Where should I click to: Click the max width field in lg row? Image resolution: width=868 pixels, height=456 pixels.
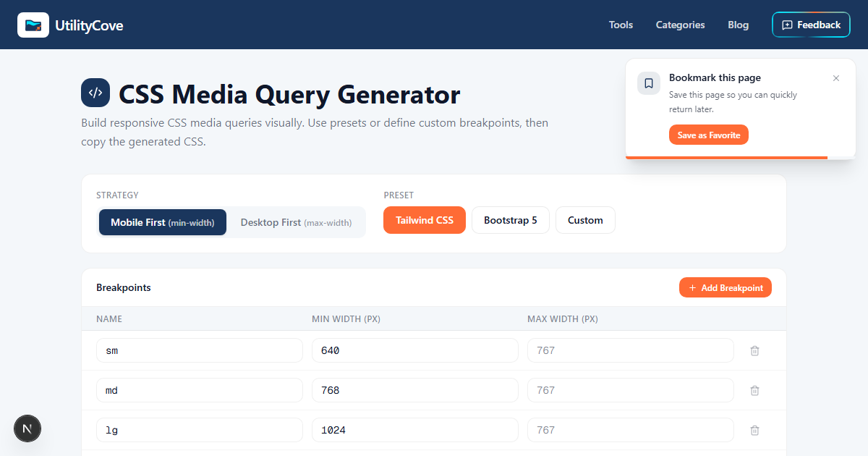pos(631,430)
